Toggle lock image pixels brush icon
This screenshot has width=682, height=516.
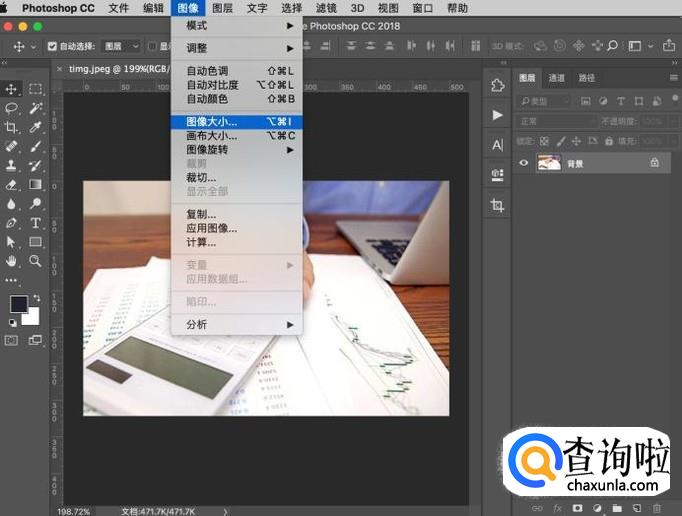[x=561, y=141]
